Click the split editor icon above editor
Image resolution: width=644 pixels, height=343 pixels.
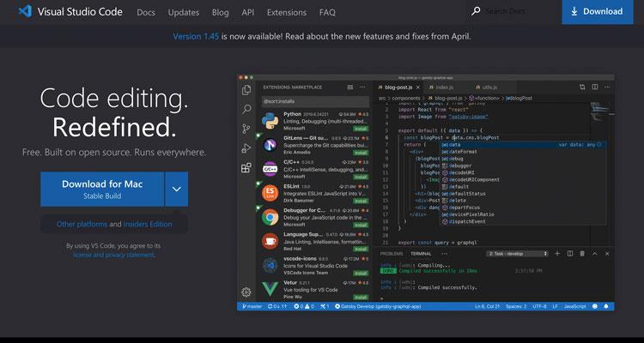click(595, 87)
